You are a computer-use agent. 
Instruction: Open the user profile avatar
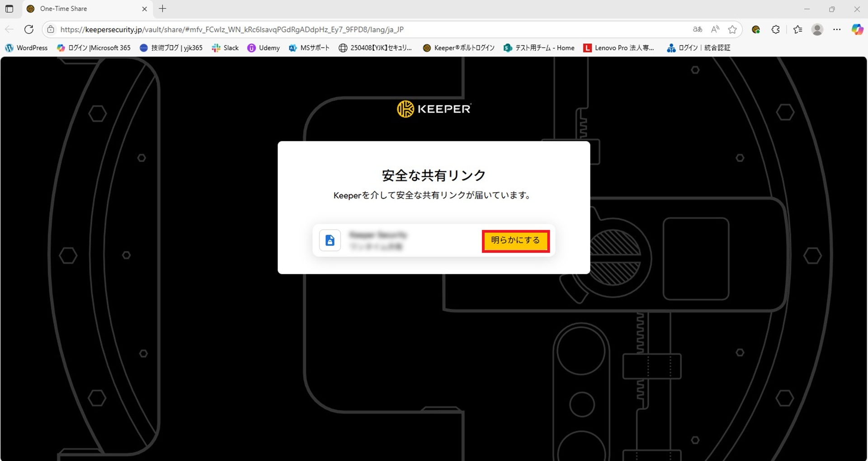(x=817, y=29)
